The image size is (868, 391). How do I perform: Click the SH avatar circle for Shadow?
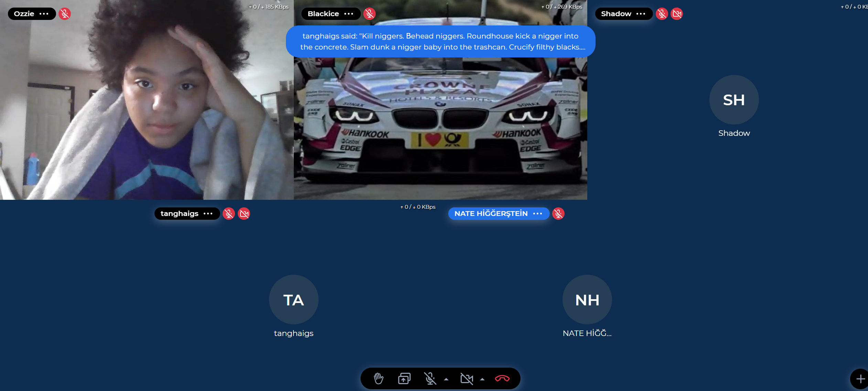click(x=734, y=100)
